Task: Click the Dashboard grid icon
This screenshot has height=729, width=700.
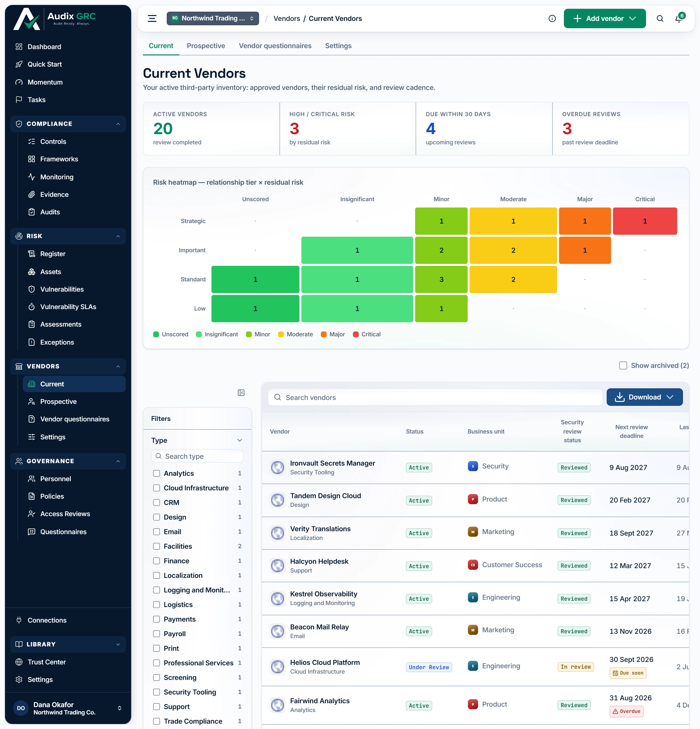Action: pos(19,46)
